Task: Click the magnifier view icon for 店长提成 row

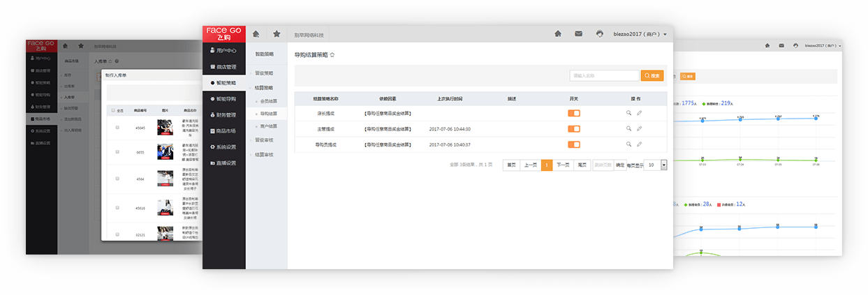Action: click(x=628, y=113)
